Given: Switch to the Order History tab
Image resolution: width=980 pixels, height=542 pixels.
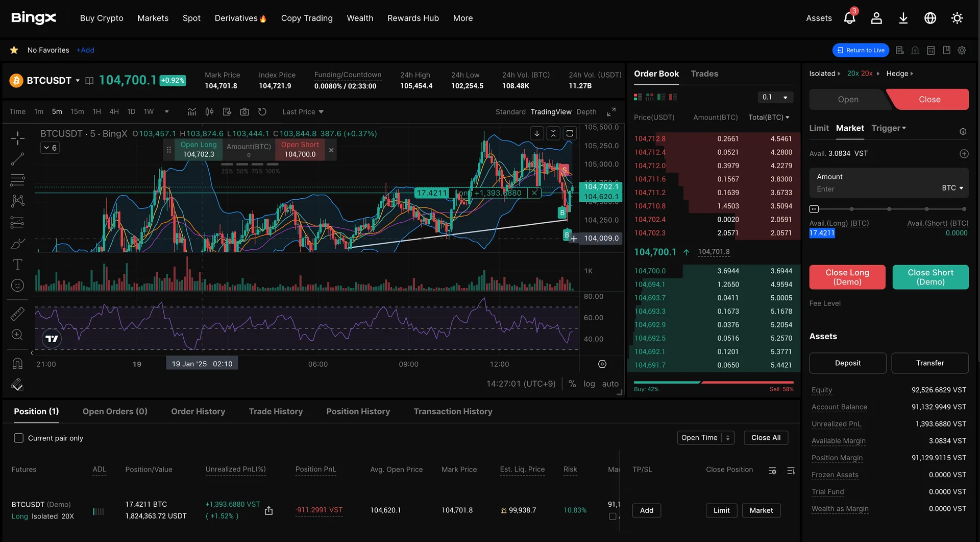Looking at the screenshot, I should point(198,412).
